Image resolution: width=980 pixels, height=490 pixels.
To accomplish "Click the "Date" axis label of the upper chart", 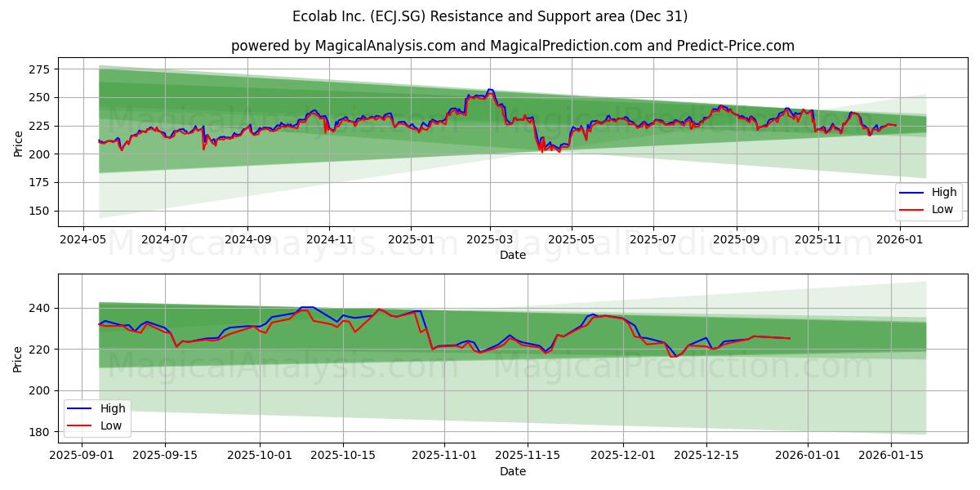I will click(513, 256).
